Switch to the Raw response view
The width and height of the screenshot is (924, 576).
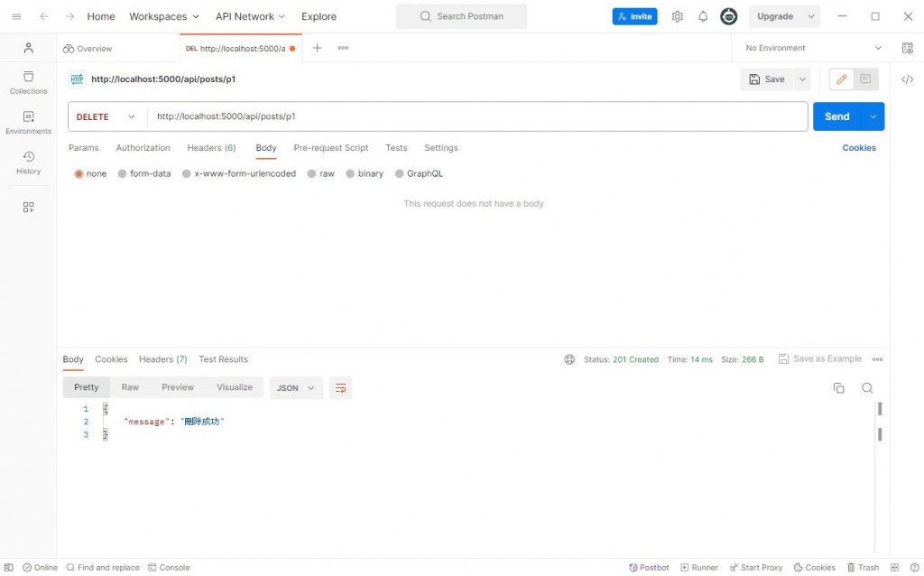tap(130, 387)
